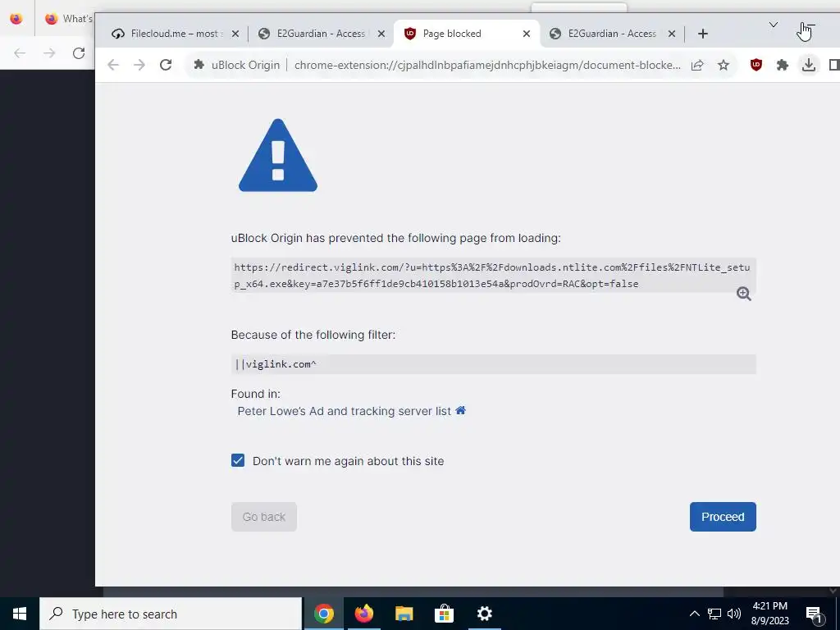Open the Extensions puzzle icon
The width and height of the screenshot is (840, 630).
[x=782, y=65]
